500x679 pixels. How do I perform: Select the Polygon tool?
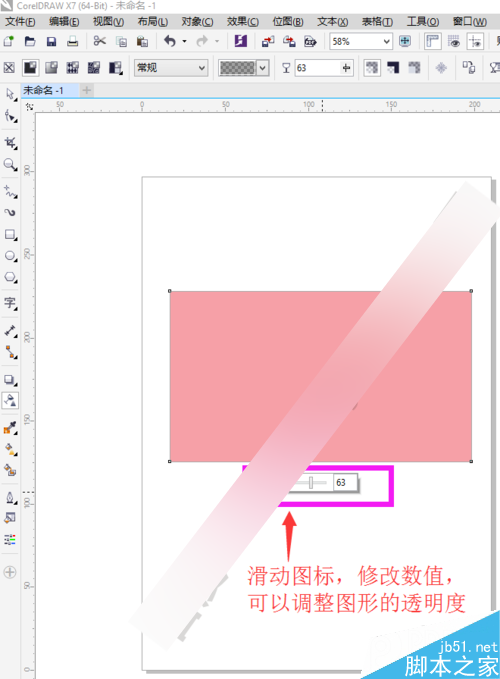(10, 277)
